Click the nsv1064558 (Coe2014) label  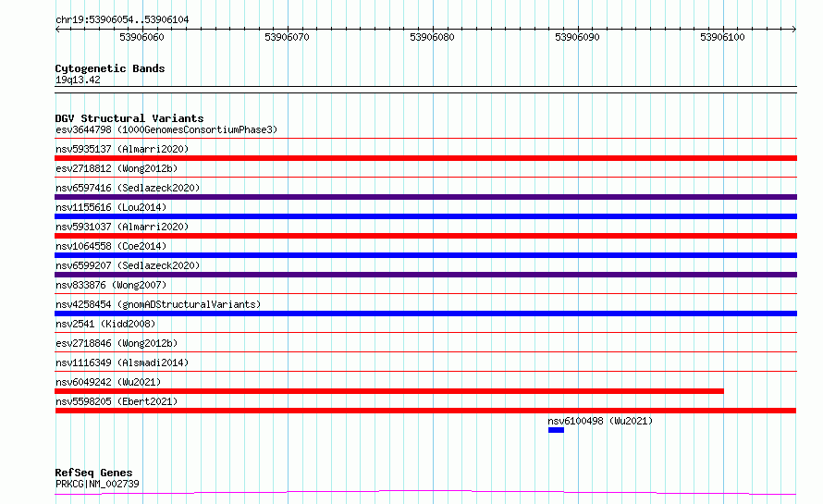[111, 246]
